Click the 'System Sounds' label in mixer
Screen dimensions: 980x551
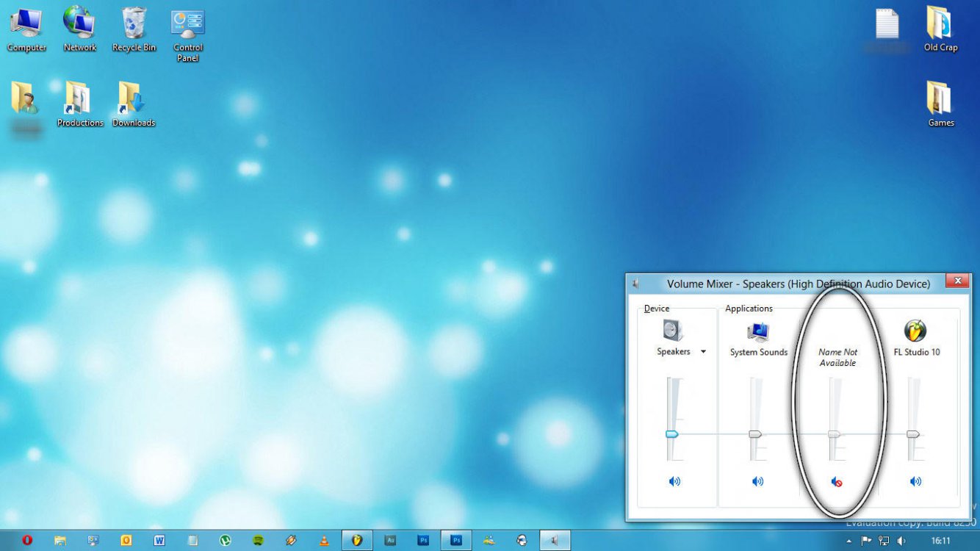(758, 352)
